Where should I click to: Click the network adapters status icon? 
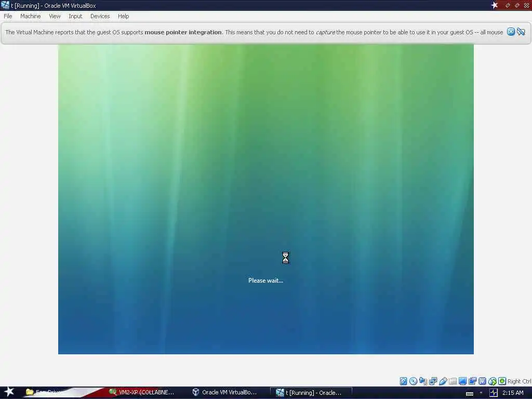(x=433, y=381)
